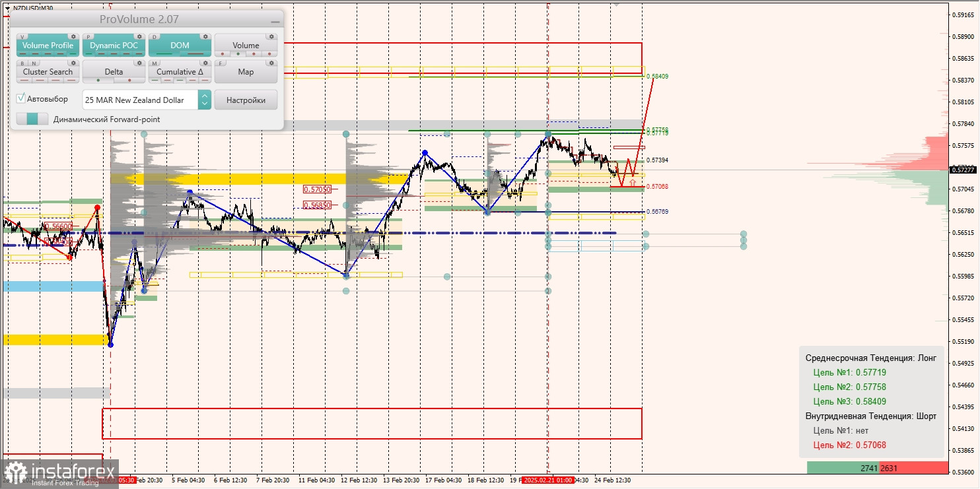Click the Настройки button
980x489 pixels.
tap(246, 100)
